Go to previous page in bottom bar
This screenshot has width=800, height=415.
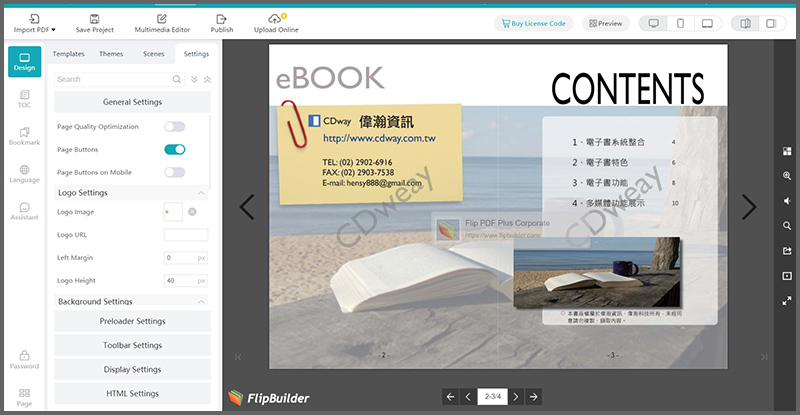click(x=468, y=397)
